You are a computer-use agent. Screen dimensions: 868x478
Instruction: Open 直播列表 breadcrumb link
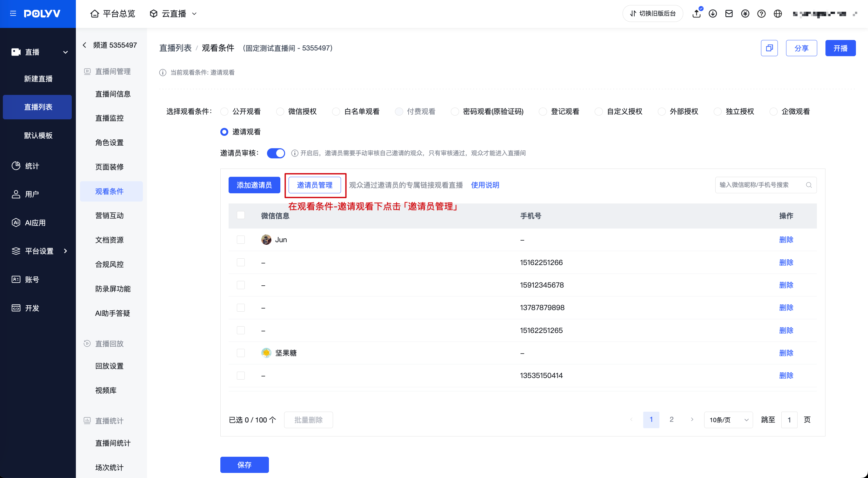click(175, 48)
